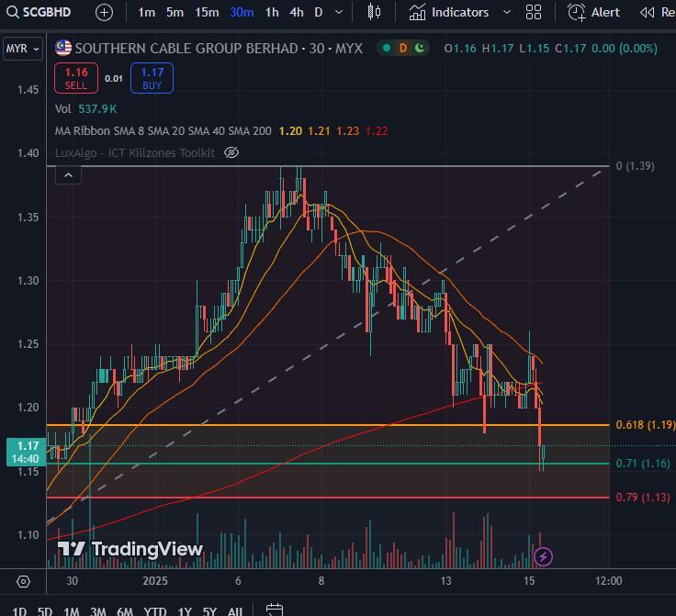The height and width of the screenshot is (616, 676).
Task: Click the green market status dot
Action: [x=387, y=49]
